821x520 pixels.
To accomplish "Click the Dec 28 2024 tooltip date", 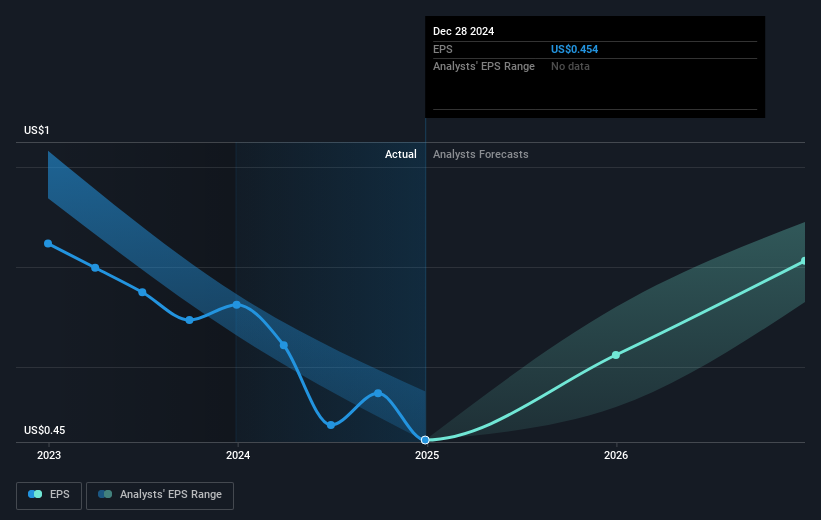I will pyautogui.click(x=463, y=31).
